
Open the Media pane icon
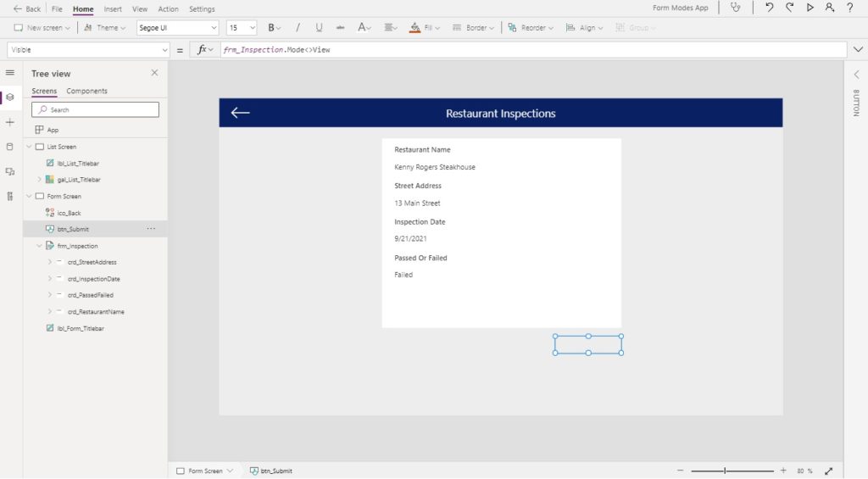click(x=10, y=171)
